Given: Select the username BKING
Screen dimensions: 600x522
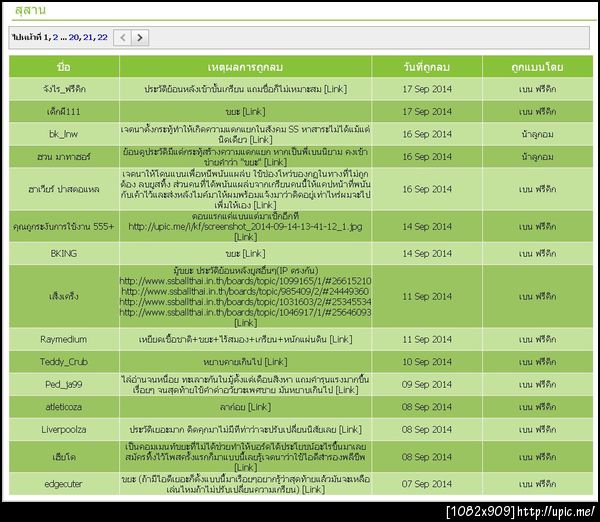Looking at the screenshot, I should click(x=64, y=254).
